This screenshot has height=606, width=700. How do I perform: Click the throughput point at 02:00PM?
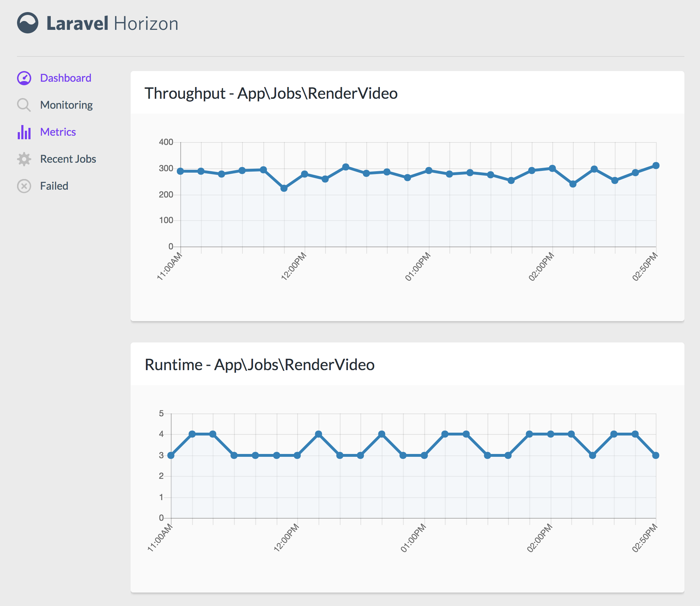coord(552,168)
